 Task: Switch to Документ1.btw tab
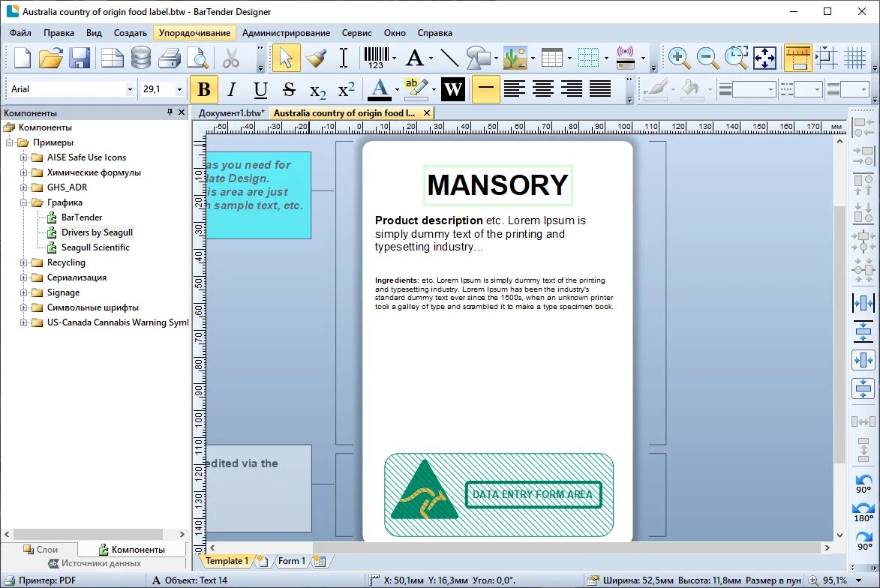[x=231, y=112]
